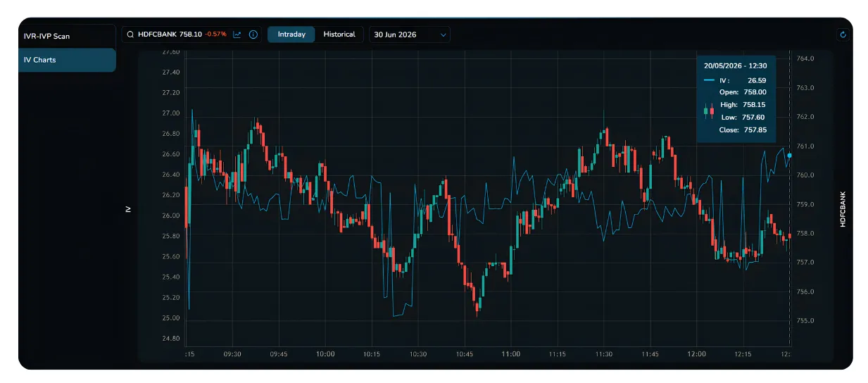Expand the 30 Jun 2026 expiry dropdown

tap(410, 34)
